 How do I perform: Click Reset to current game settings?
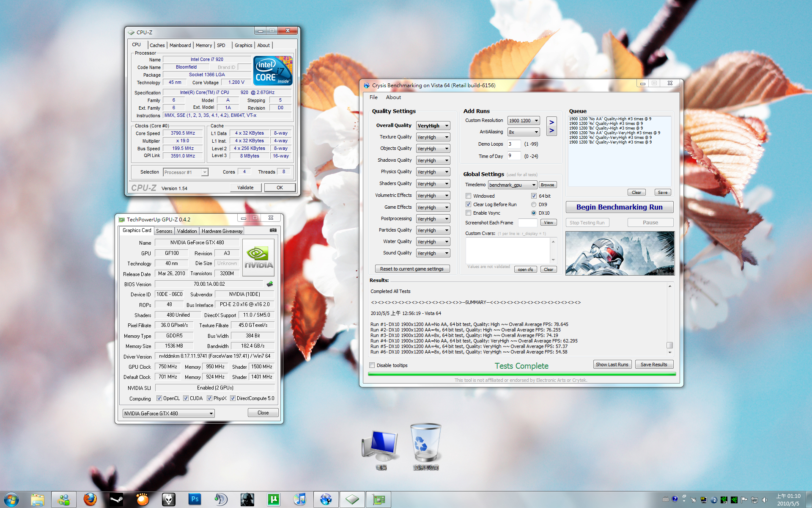(412, 269)
